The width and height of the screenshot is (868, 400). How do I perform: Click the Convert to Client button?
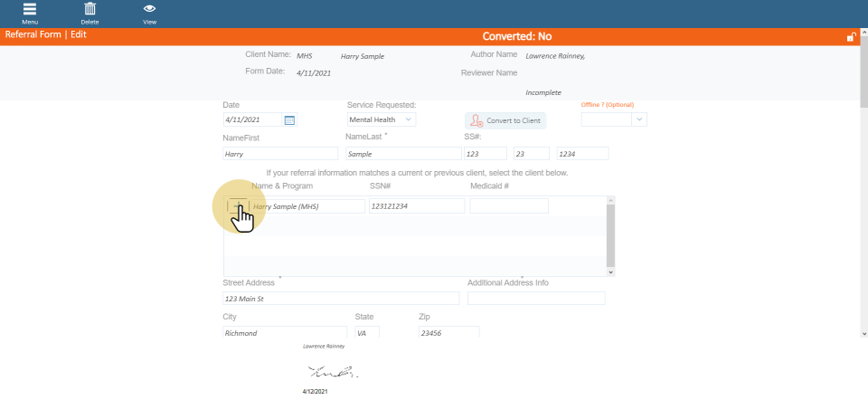[x=505, y=120]
